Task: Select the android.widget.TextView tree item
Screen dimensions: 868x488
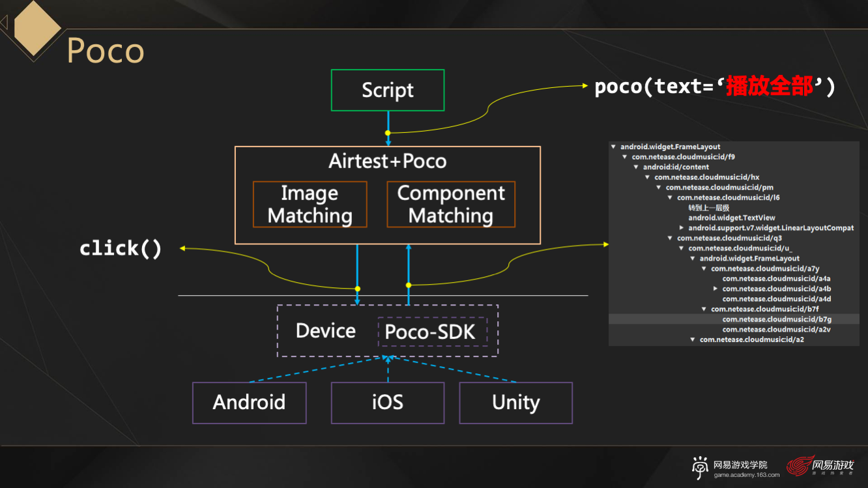Action: click(731, 218)
